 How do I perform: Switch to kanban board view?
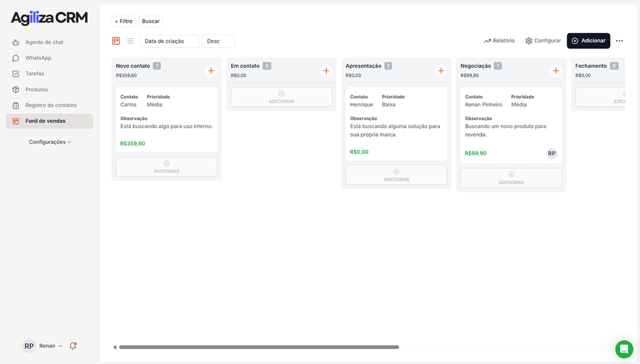116,41
